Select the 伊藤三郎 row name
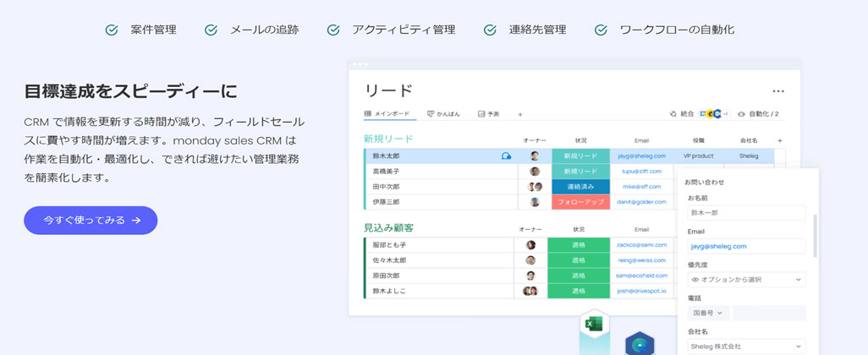Screen dimensions: 868x355 (x=386, y=202)
